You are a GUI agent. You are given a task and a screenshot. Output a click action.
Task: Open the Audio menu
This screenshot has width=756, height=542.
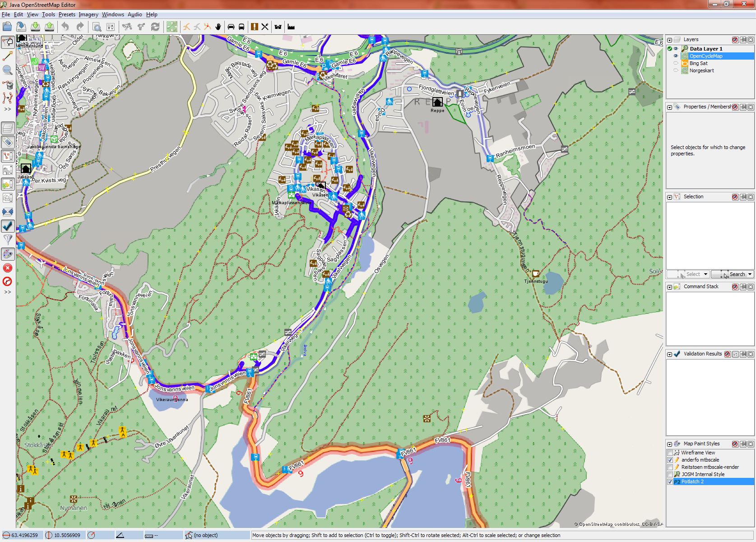[x=135, y=14]
